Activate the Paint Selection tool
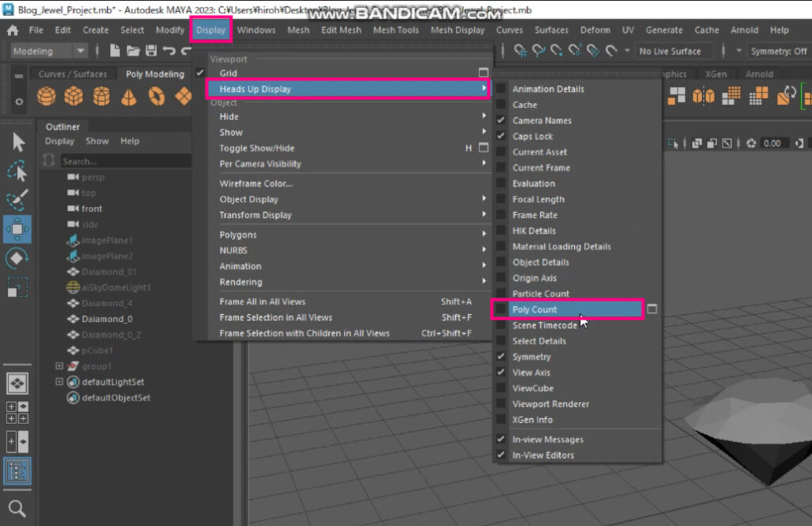Screen dimensions: 812x526 coord(17,200)
